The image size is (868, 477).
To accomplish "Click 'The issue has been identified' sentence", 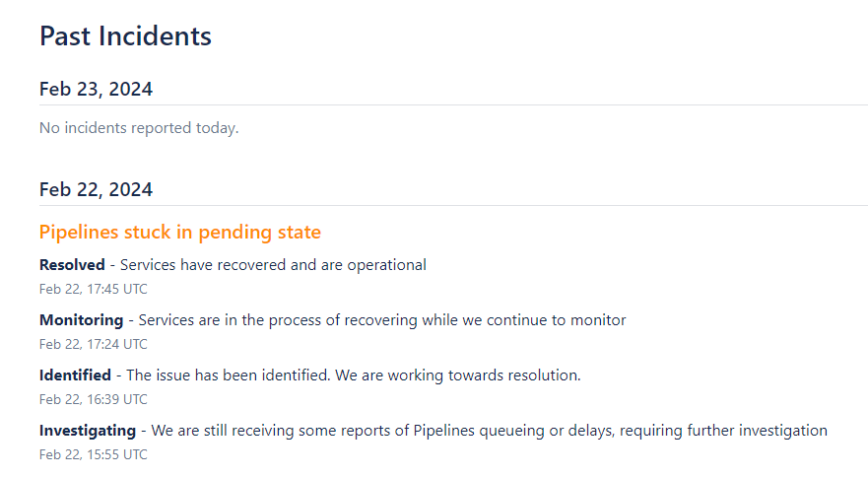I will tap(228, 375).
